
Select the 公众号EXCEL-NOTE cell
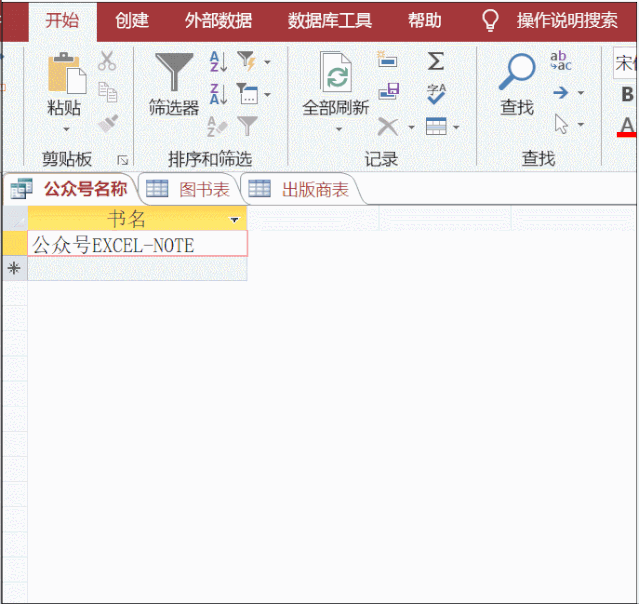(137, 244)
